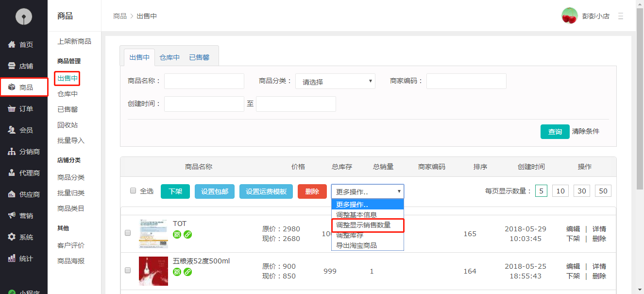The image size is (644, 294).
Task: Open the 商品分类 请选择 dropdown
Action: tap(335, 81)
